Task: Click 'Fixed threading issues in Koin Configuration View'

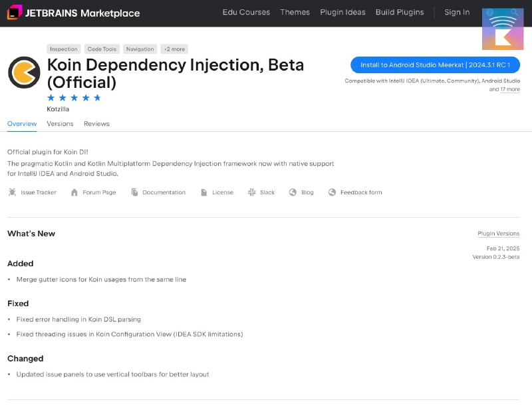Action: pos(130,334)
